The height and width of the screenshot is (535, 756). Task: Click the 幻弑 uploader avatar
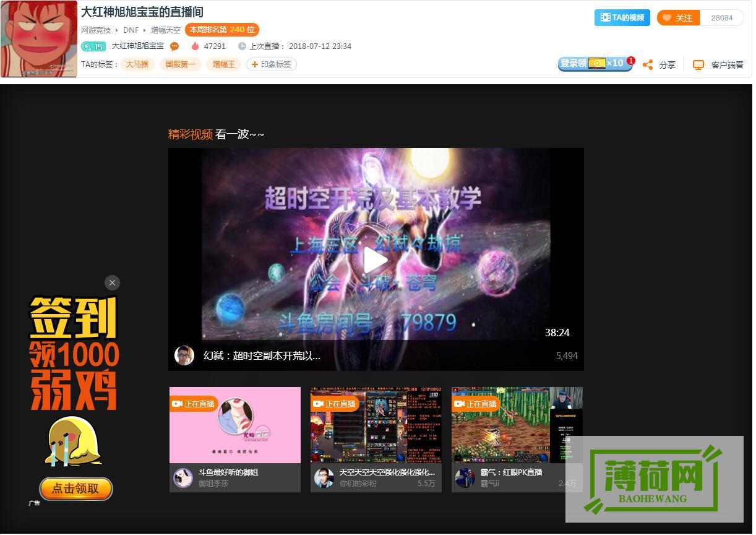click(x=184, y=355)
